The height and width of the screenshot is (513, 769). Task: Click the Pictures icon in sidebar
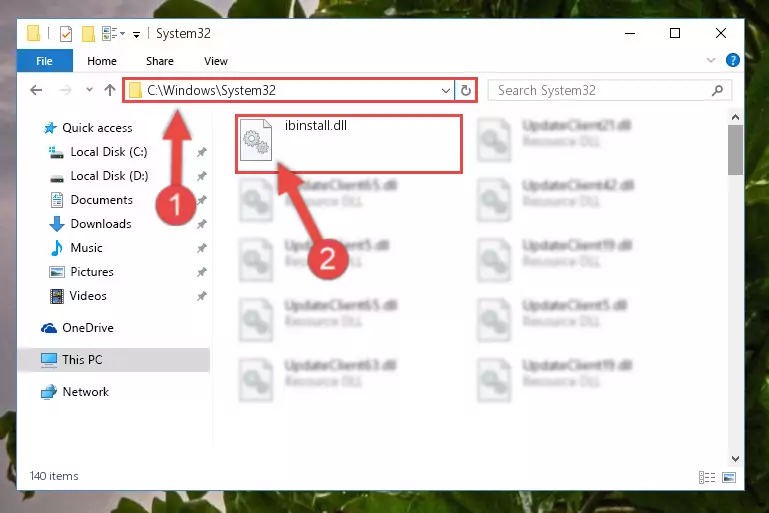[57, 272]
